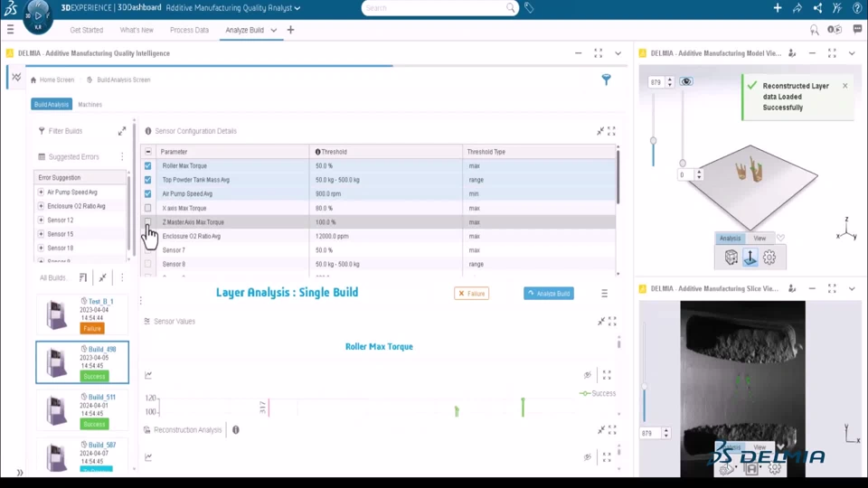The height and width of the screenshot is (488, 868).
Task: Check Z Master Axis Max Torque parameter
Action: coord(147,222)
